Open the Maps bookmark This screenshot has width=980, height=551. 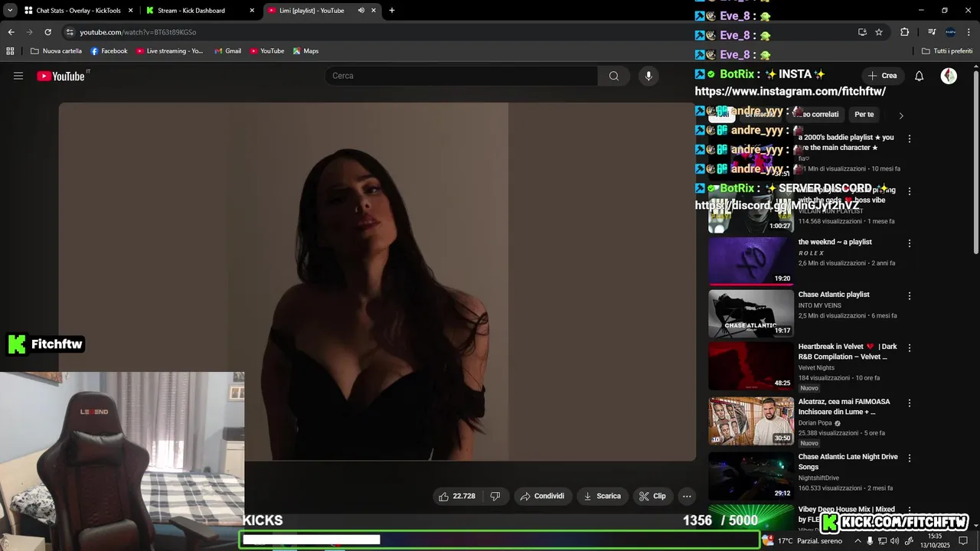[x=305, y=51]
